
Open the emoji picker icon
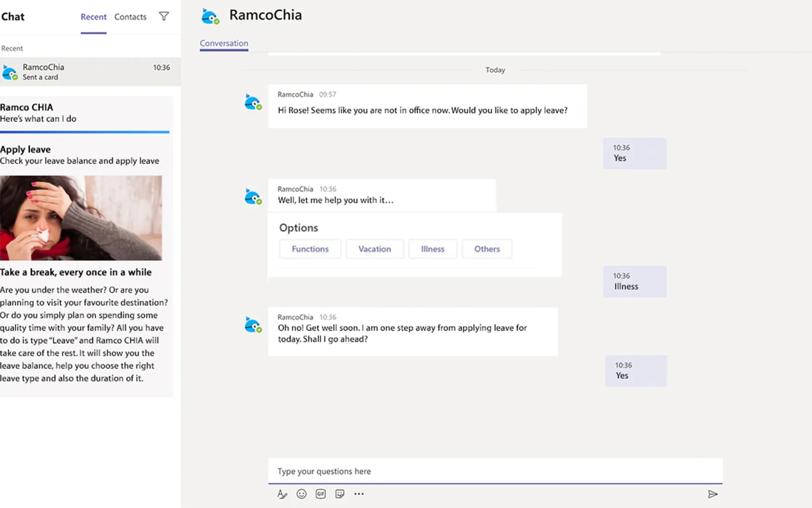pos(301,494)
